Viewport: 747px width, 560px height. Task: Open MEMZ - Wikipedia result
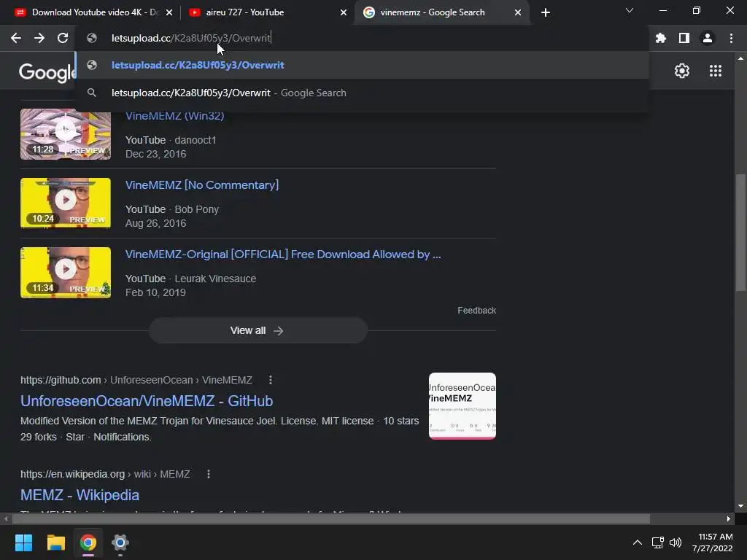pyautogui.click(x=80, y=495)
